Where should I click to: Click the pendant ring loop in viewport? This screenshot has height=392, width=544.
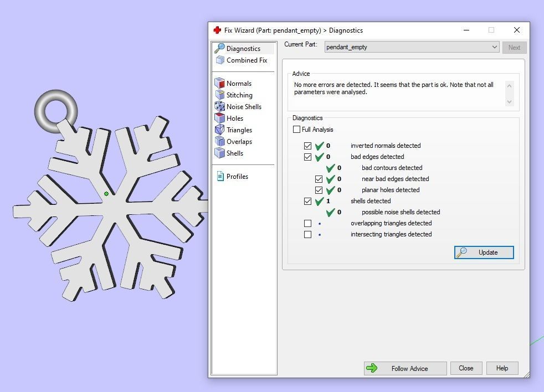point(56,112)
